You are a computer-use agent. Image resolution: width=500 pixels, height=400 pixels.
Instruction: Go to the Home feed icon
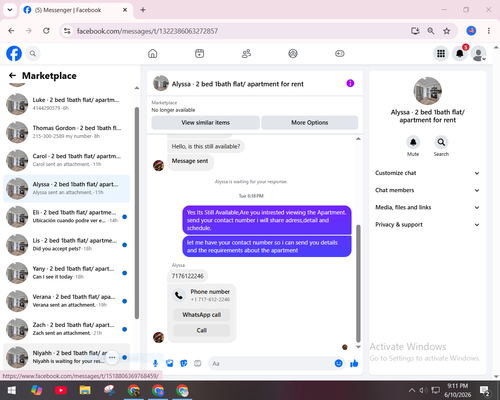[x=153, y=53]
